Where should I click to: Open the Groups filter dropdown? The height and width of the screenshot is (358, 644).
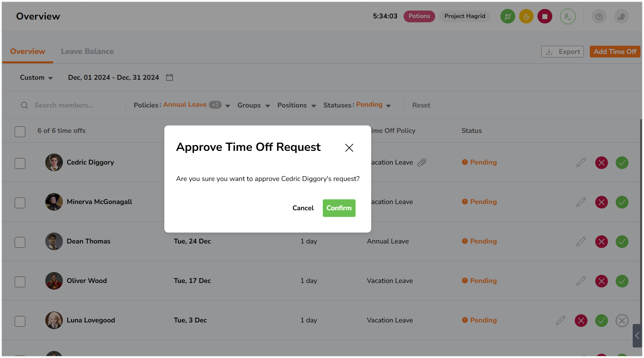253,106
